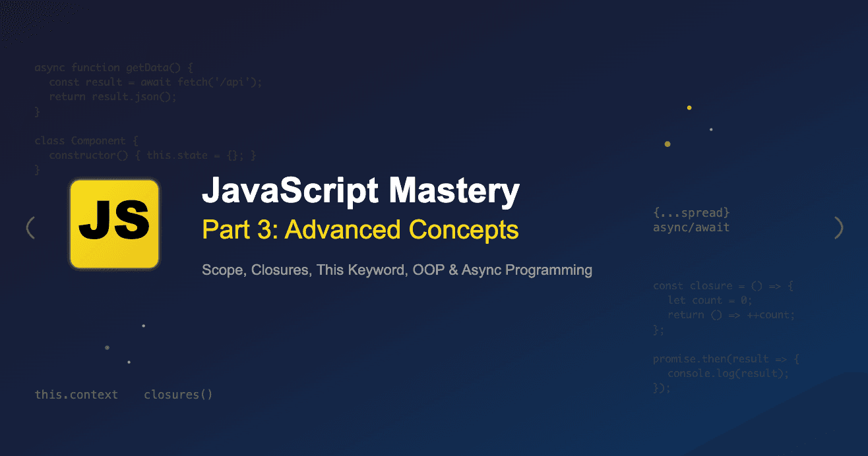
Task: Click the closures() text
Action: coord(178,395)
